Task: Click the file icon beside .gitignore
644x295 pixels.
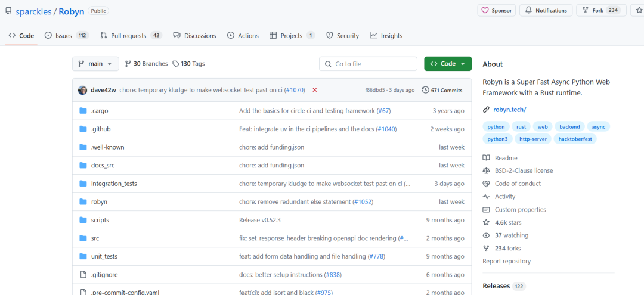Action: pos(83,275)
